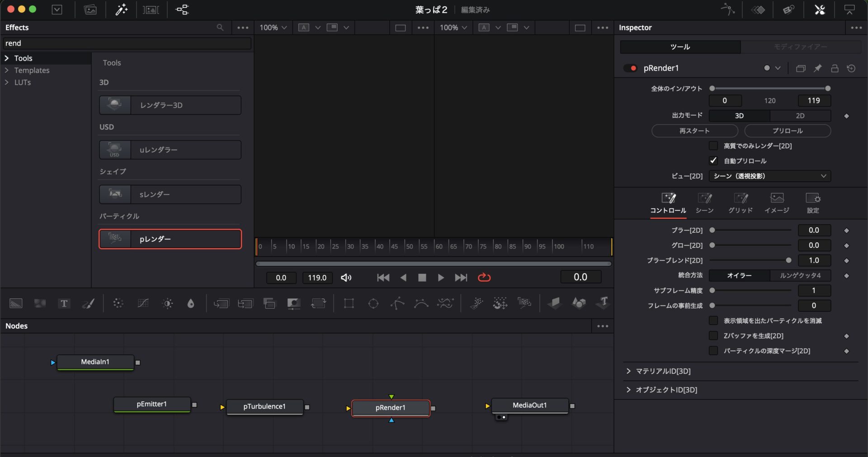
Task: Enable 高質でのみレンダー[2D] checkbox
Action: pyautogui.click(x=713, y=146)
